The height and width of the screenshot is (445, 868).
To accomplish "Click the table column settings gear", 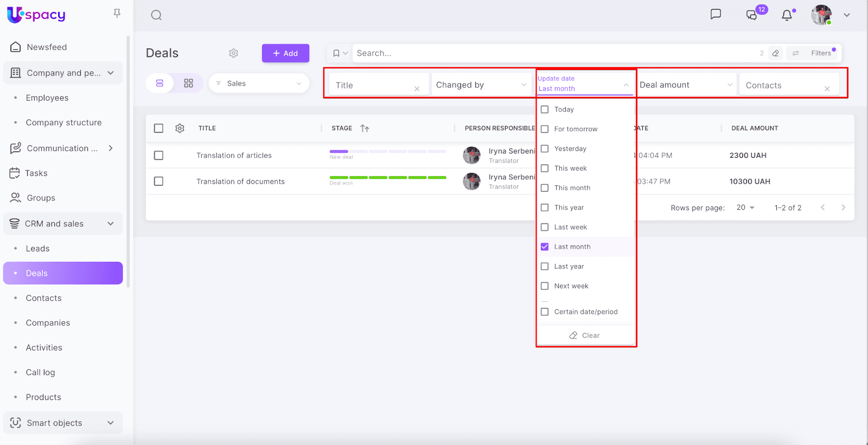I will tap(180, 128).
